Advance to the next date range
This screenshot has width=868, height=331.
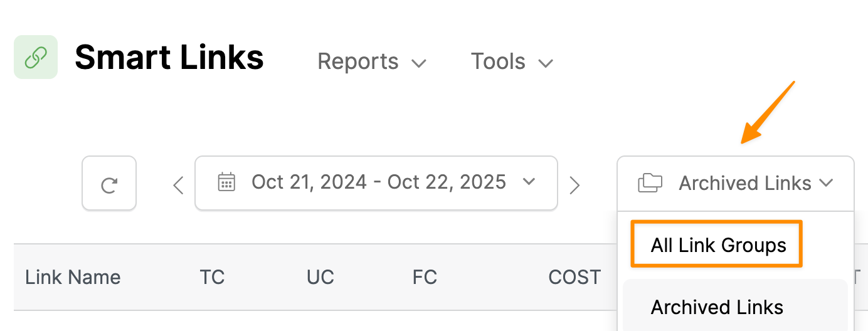coord(574,184)
